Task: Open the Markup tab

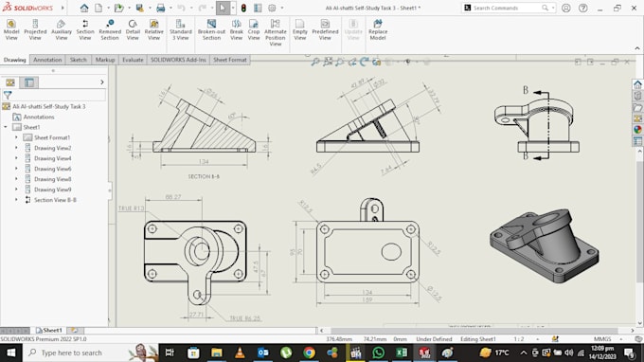Action: click(x=105, y=60)
